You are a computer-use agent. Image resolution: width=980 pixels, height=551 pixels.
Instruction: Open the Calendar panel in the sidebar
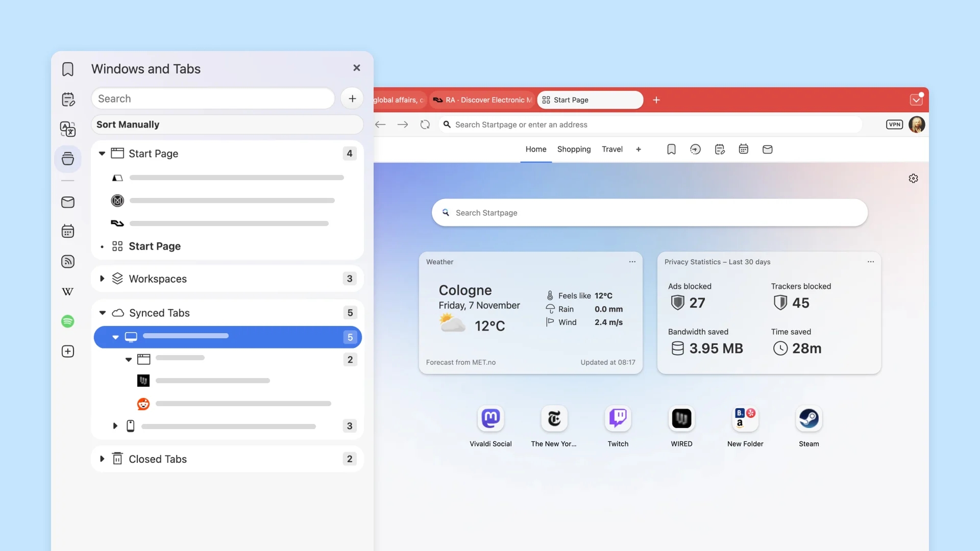68,231
